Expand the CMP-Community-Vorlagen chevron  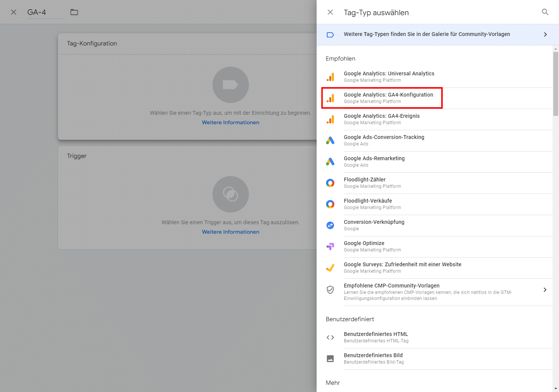(545, 290)
